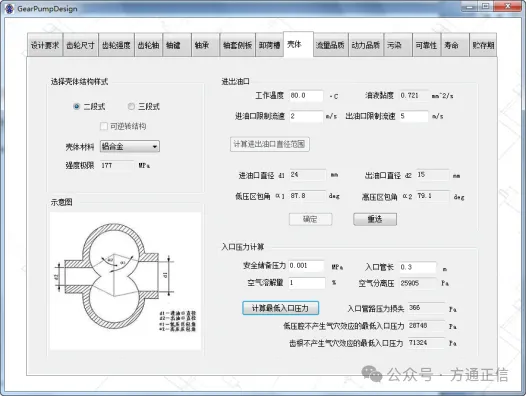
Task: Select the 三段式 radio button
Action: click(131, 106)
